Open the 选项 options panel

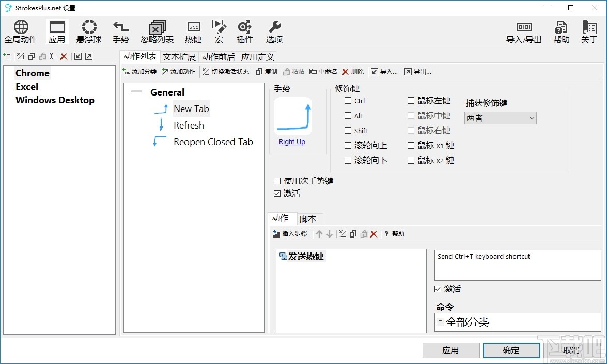coord(274,31)
